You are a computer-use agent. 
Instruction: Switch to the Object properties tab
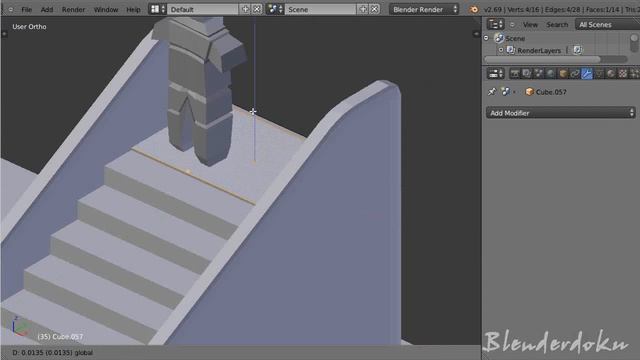563,73
